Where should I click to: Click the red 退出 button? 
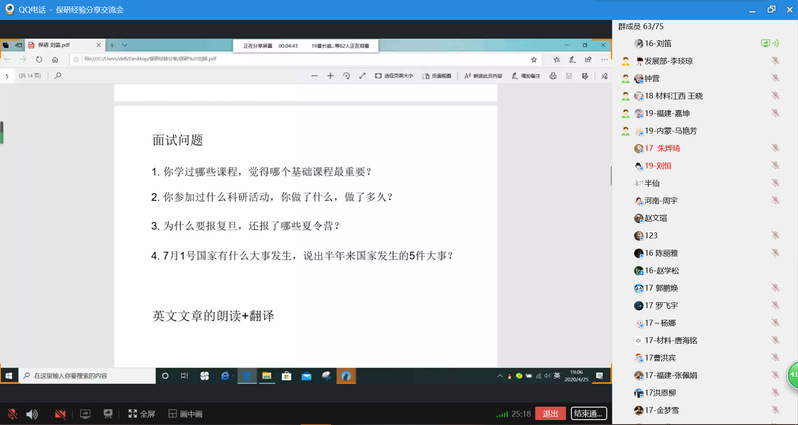tap(549, 414)
